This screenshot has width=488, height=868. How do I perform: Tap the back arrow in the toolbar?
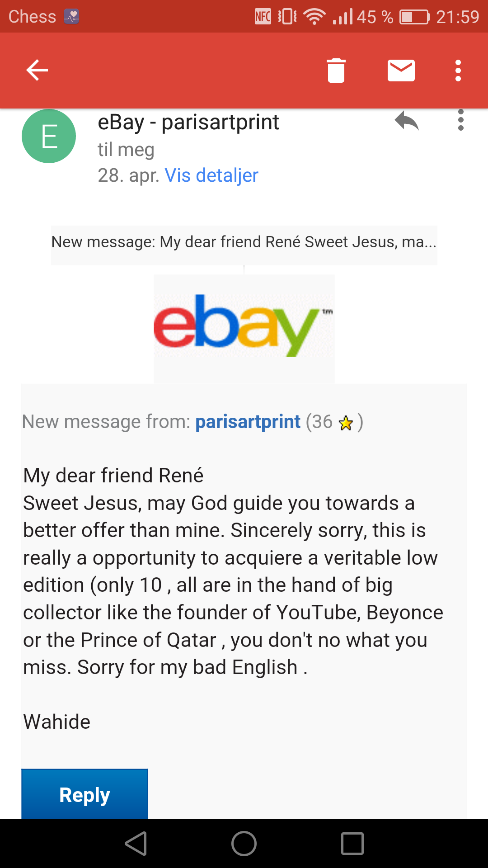pos(37,71)
